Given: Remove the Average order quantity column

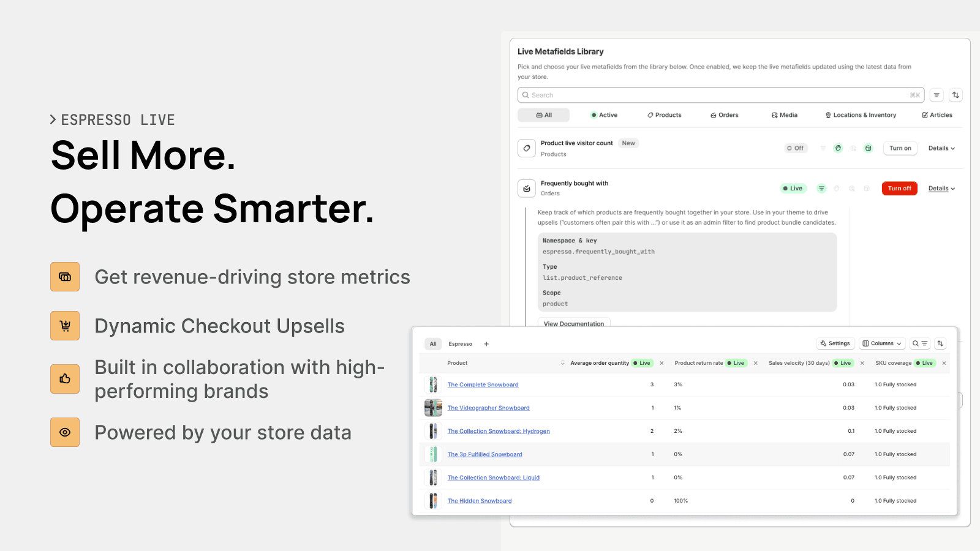Looking at the screenshot, I should coord(661,363).
